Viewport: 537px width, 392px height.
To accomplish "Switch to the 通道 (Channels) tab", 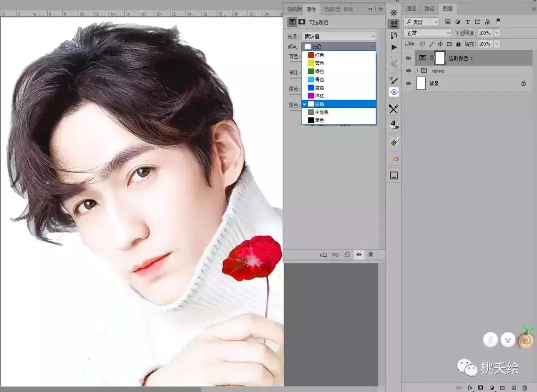I will tap(411, 8).
